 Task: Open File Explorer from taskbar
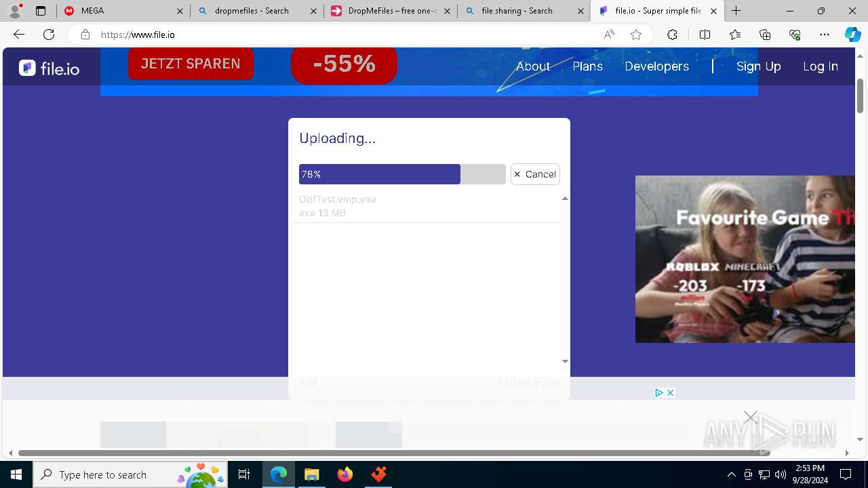pos(311,474)
